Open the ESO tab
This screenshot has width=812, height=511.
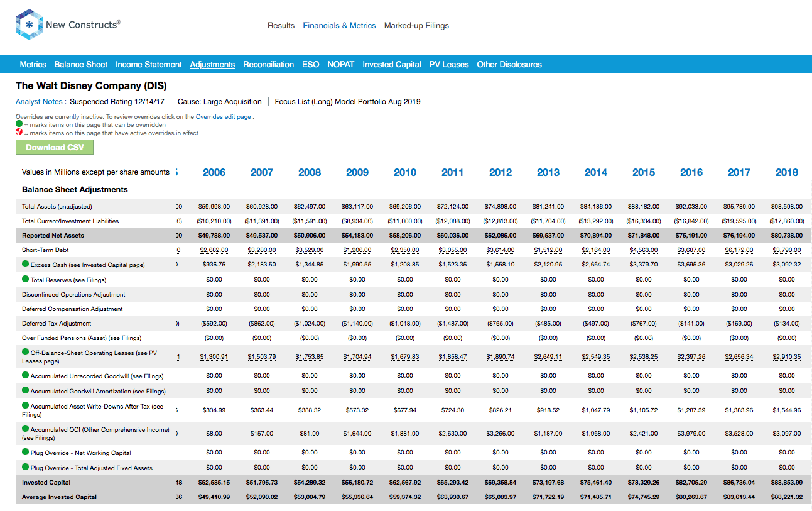310,65
